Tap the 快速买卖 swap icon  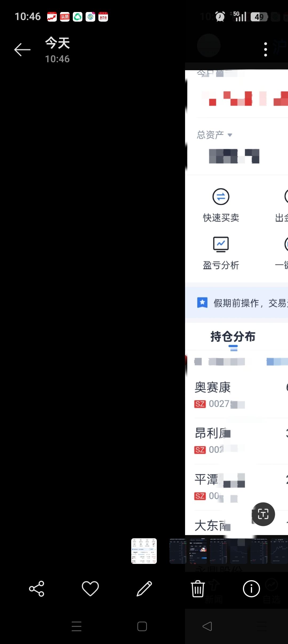point(221,197)
